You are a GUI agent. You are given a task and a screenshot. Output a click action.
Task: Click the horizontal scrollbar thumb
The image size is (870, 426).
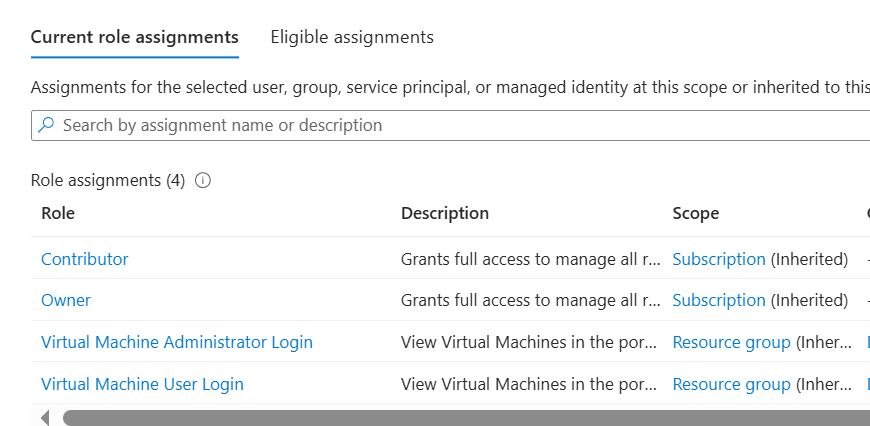(x=460, y=417)
